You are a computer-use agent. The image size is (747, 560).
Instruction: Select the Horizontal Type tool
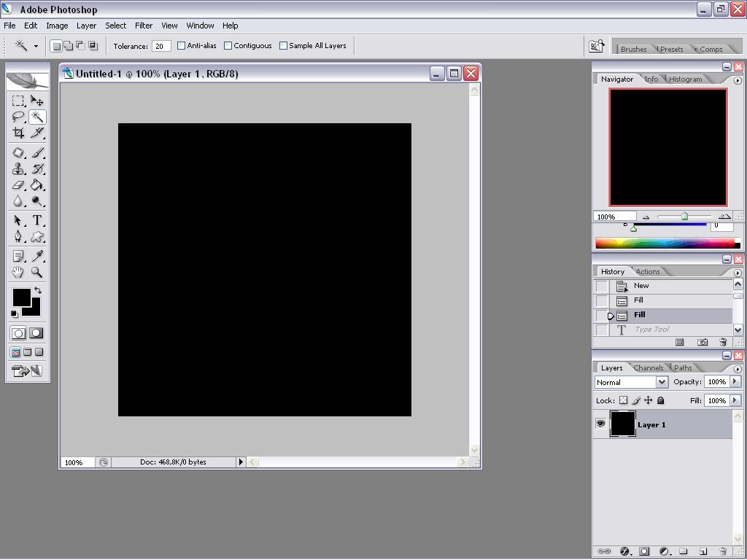pos(36,220)
